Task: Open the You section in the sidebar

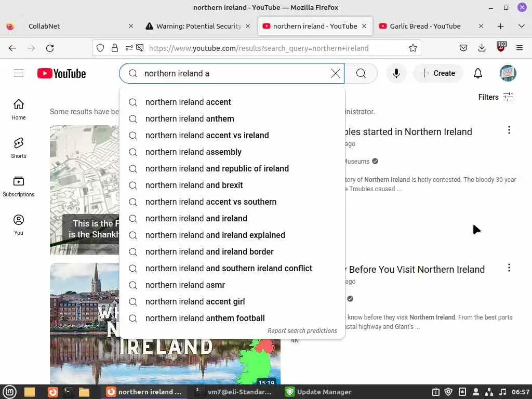Action: (x=19, y=224)
